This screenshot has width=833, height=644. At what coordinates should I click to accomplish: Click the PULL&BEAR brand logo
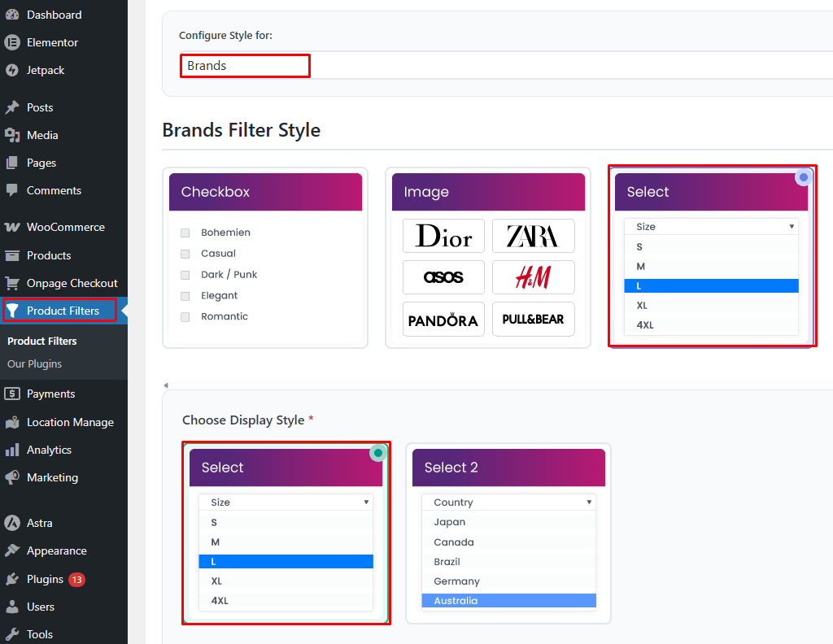[533, 319]
